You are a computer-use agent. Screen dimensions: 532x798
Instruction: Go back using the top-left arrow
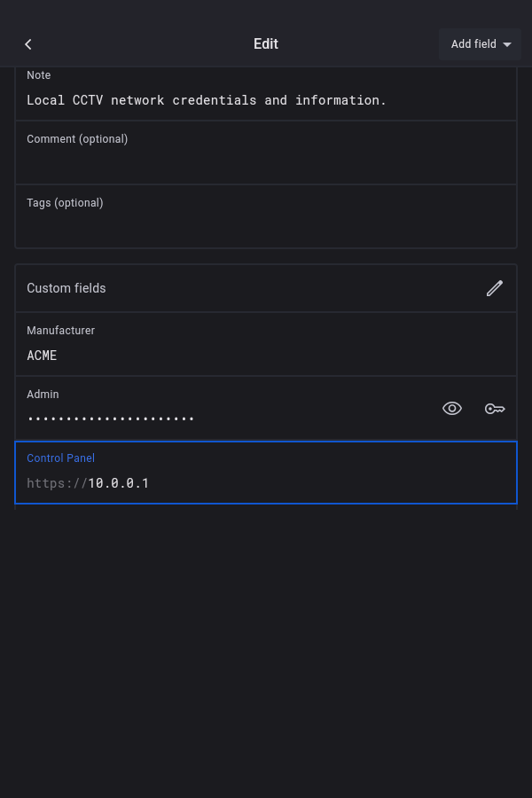coord(28,44)
